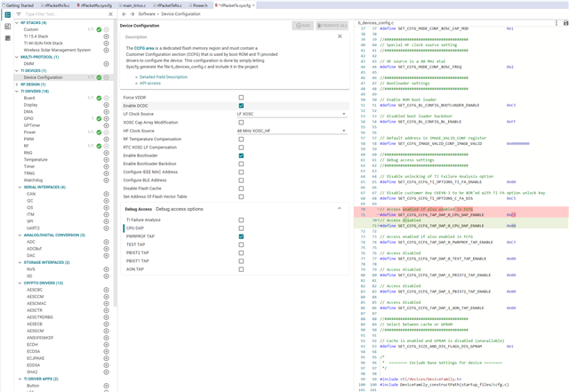
Task: Add an I2C interface instance
Action: click(107, 201)
